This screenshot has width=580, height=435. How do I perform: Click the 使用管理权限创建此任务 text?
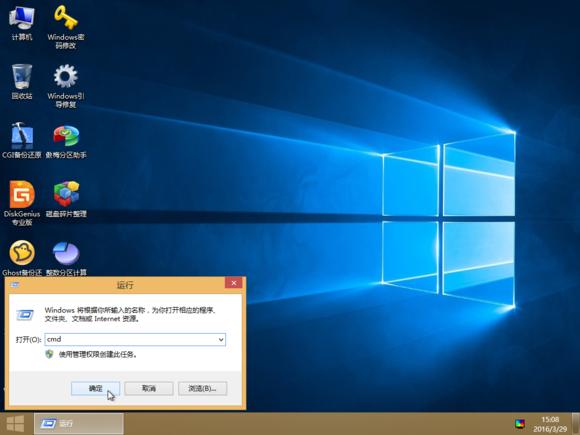tap(98, 354)
